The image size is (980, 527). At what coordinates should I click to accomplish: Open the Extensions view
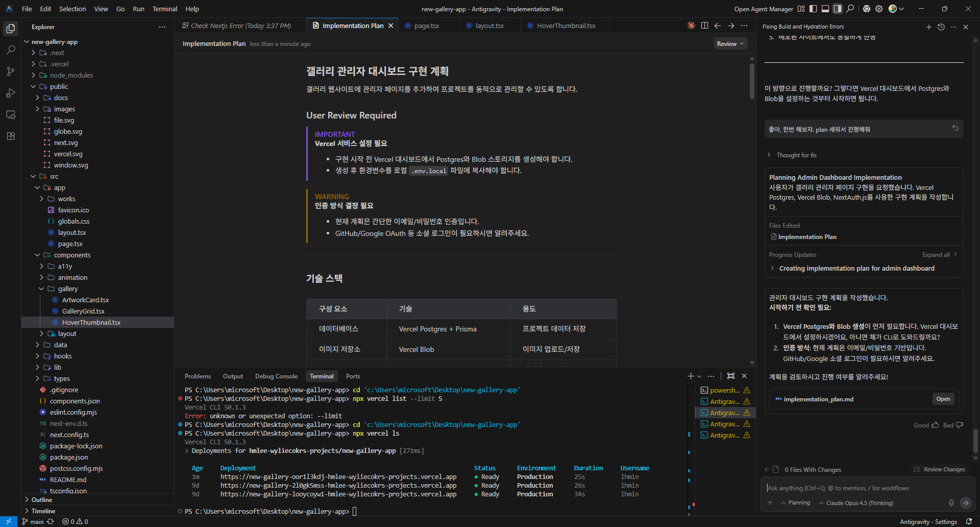(x=11, y=136)
